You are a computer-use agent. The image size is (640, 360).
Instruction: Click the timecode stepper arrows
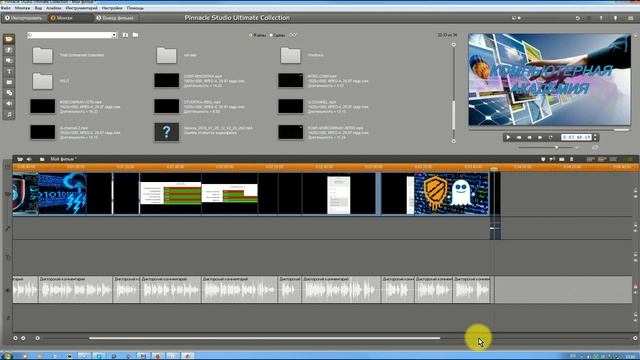click(x=595, y=138)
